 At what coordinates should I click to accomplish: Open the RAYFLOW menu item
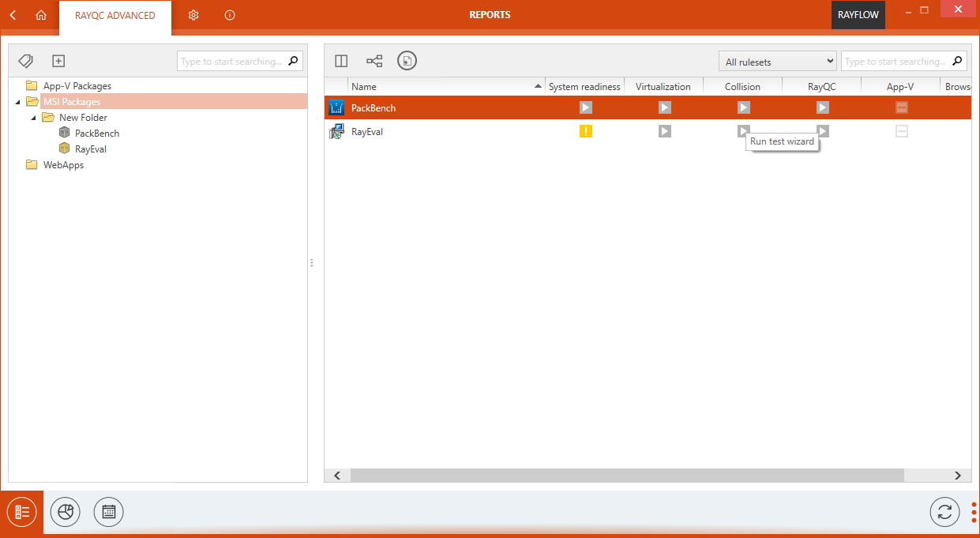coord(858,15)
